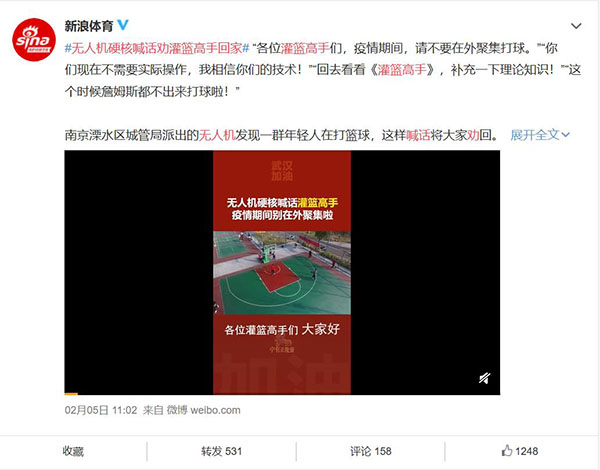Click 收藏 to bookmark the post
Viewport: 600px width, 470px height.
[73, 451]
